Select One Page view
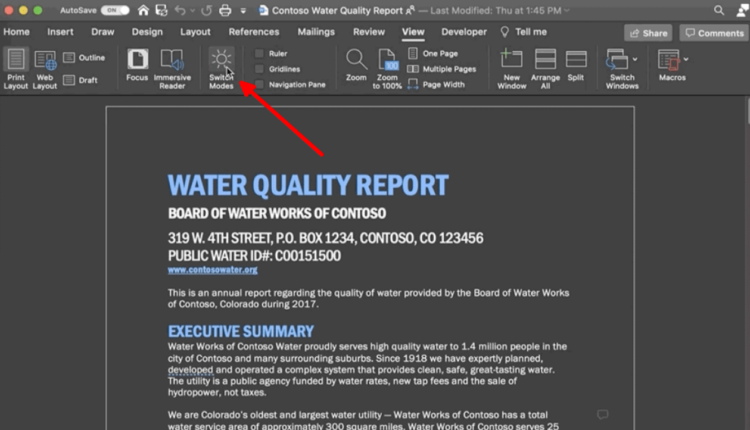Screen dimensions: 750x430 [x=433, y=54]
